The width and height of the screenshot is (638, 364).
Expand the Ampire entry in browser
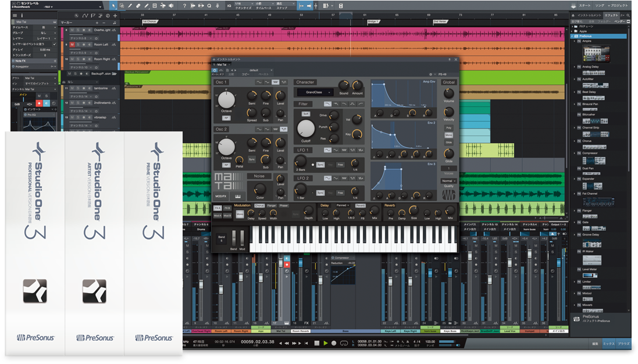click(575, 41)
